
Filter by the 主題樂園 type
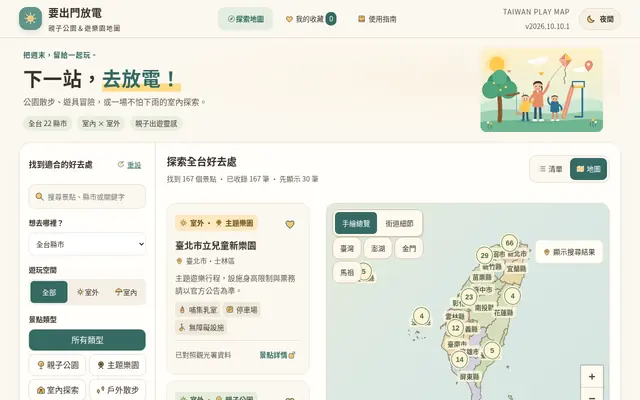pos(118,365)
